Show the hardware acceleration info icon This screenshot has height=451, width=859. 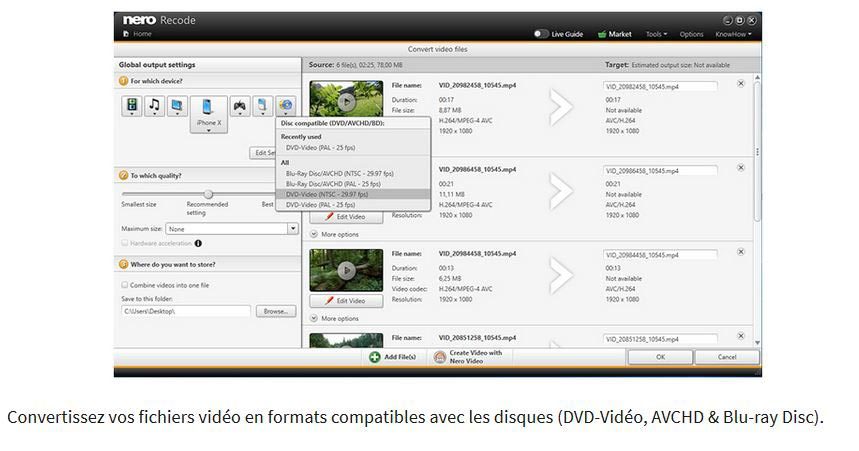pyautogui.click(x=198, y=243)
